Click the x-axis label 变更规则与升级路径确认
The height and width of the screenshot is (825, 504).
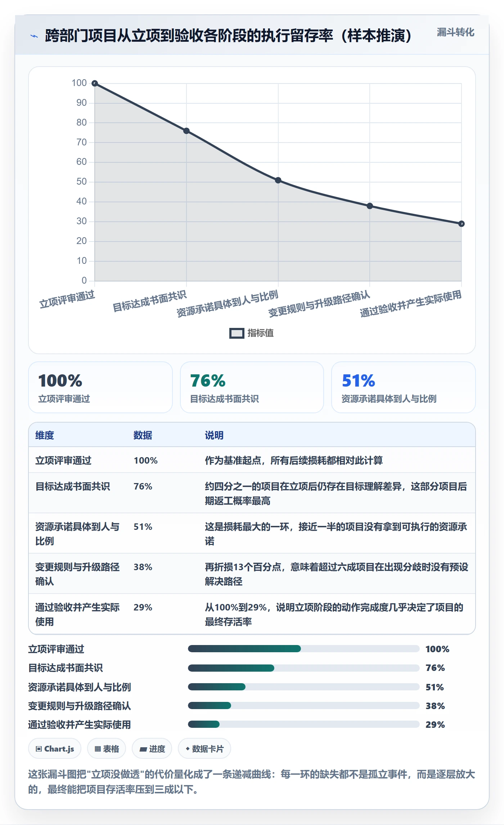click(319, 304)
